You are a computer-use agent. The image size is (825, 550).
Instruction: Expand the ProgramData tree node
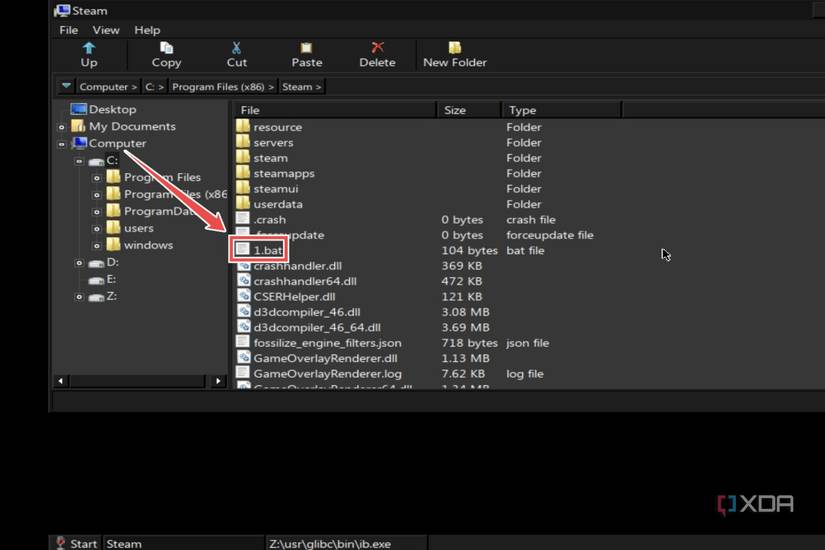[96, 212]
